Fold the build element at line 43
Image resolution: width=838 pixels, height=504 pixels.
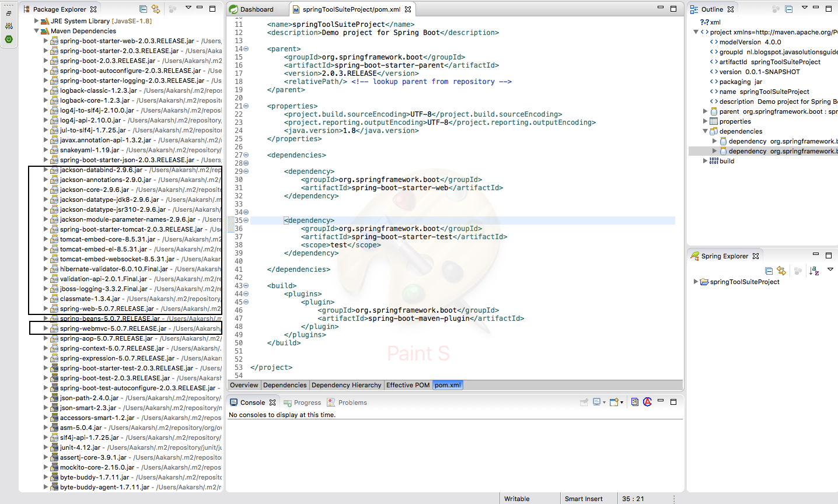(x=246, y=286)
